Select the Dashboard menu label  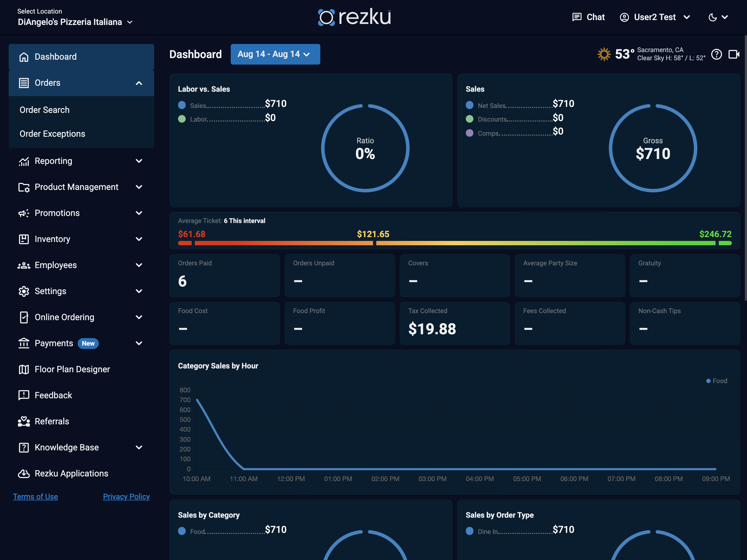pyautogui.click(x=56, y=57)
